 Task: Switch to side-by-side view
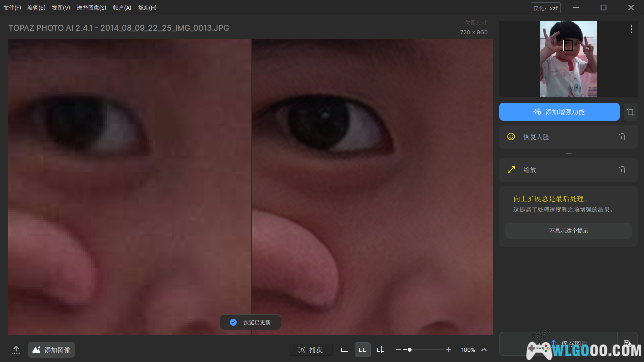click(363, 350)
